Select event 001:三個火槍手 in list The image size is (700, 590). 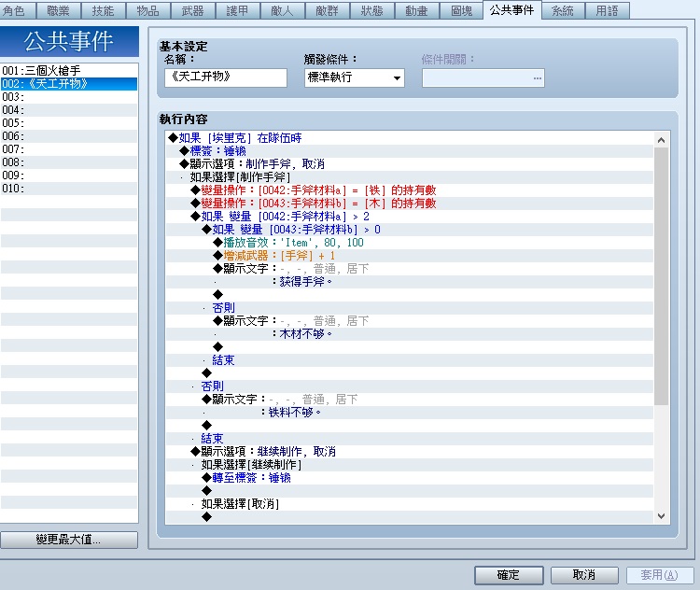pyautogui.click(x=69, y=71)
